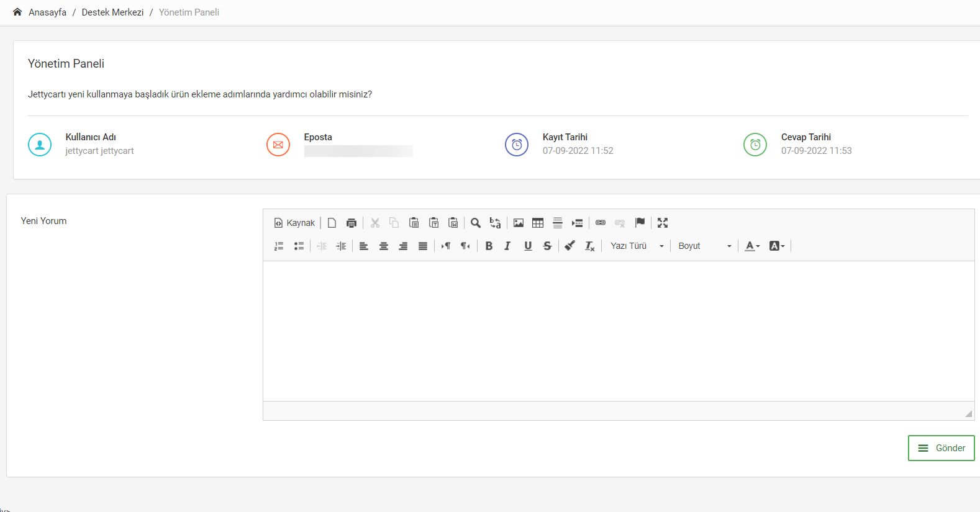
Task: Insert an image with picture icon
Action: tap(519, 223)
